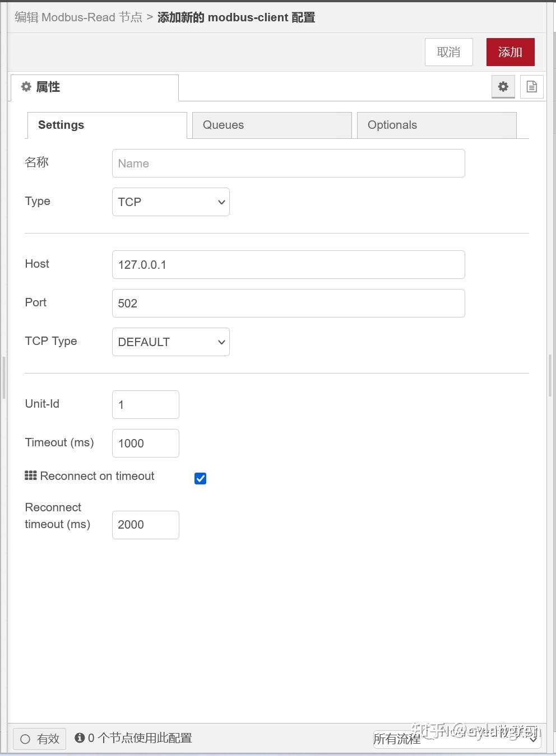Viewport: 556px width, 756px height.
Task: Switch to the Queues tab
Action: click(271, 125)
